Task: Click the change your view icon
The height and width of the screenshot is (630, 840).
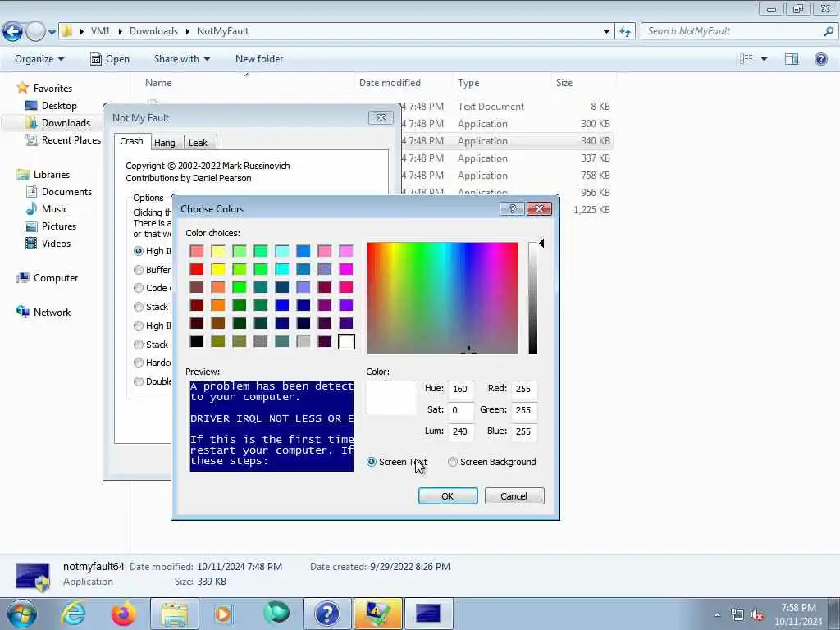Action: (746, 59)
